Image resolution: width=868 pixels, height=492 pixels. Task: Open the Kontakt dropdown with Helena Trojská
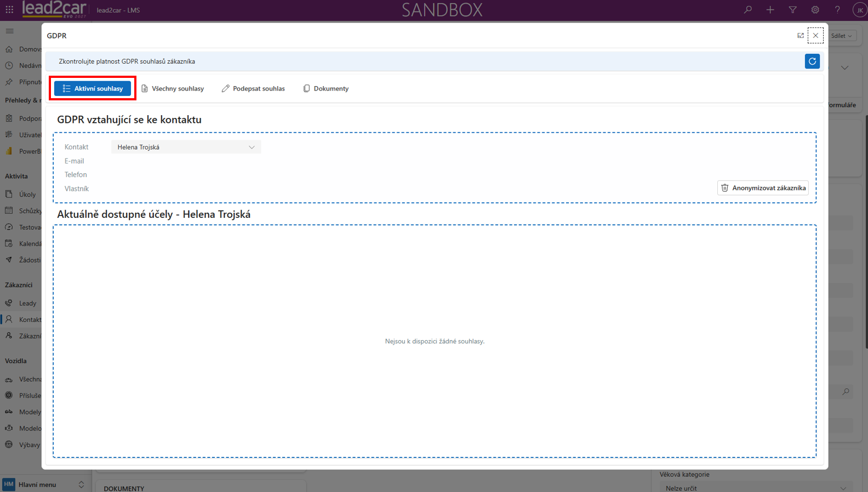click(x=186, y=147)
